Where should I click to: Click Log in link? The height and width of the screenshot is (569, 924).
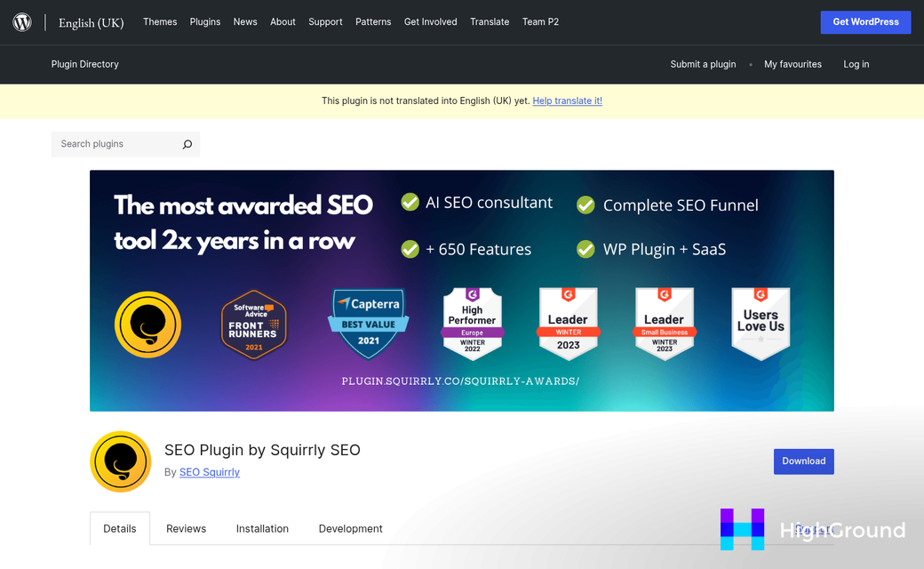coord(856,64)
